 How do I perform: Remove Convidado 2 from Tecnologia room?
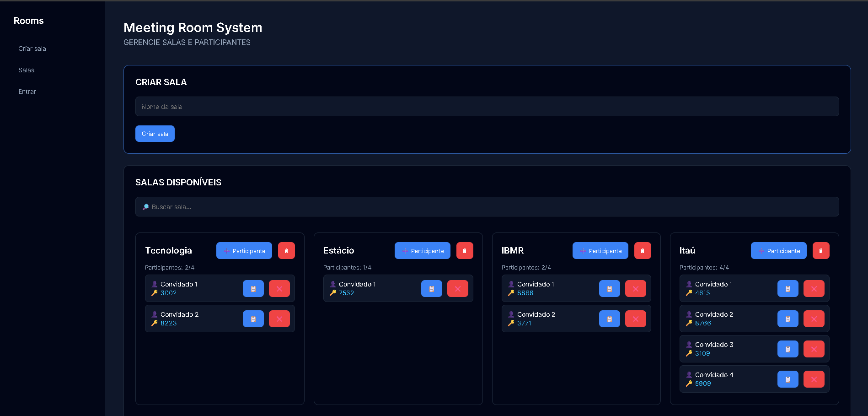(279, 319)
